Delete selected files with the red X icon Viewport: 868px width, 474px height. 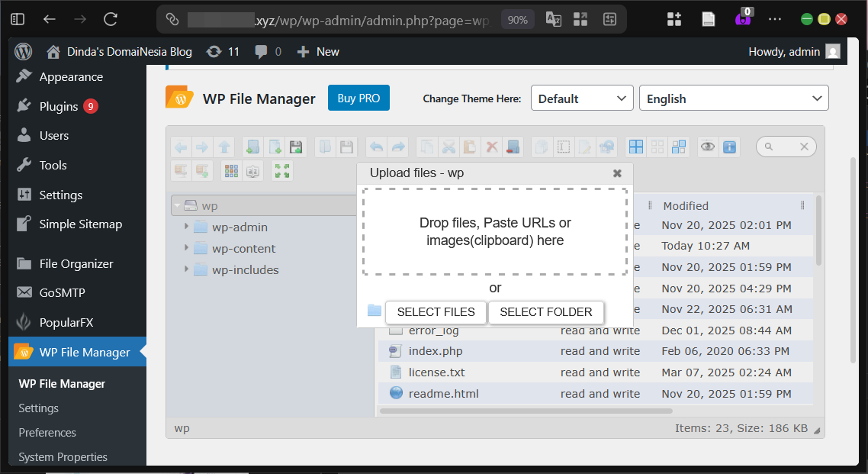(x=492, y=147)
